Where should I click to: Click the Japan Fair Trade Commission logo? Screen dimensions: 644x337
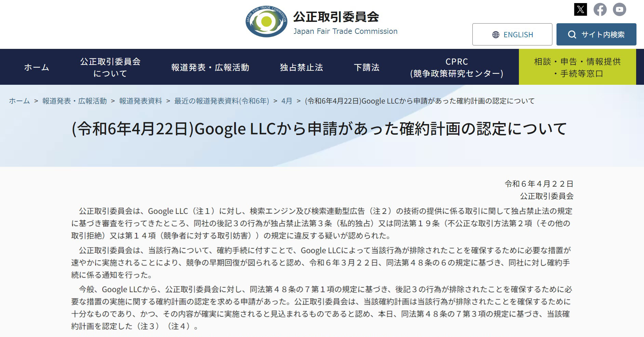[x=322, y=22]
